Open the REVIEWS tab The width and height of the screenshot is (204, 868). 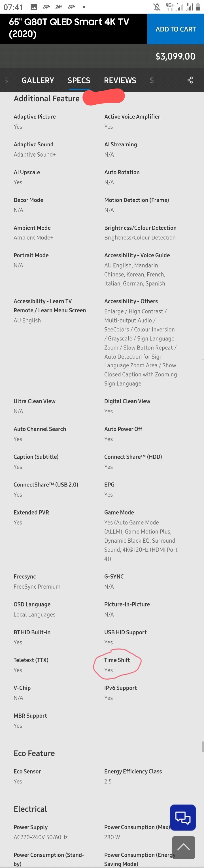120,80
